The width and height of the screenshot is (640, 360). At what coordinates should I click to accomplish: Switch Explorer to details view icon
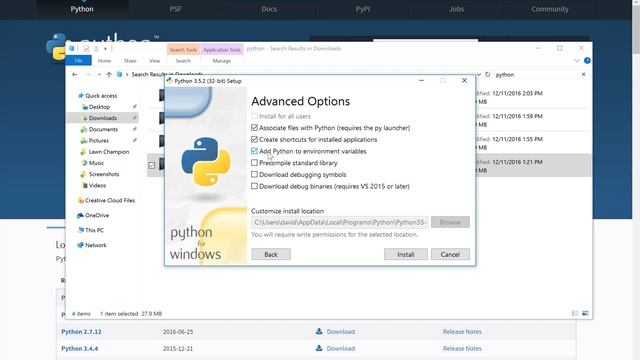pos(575,313)
